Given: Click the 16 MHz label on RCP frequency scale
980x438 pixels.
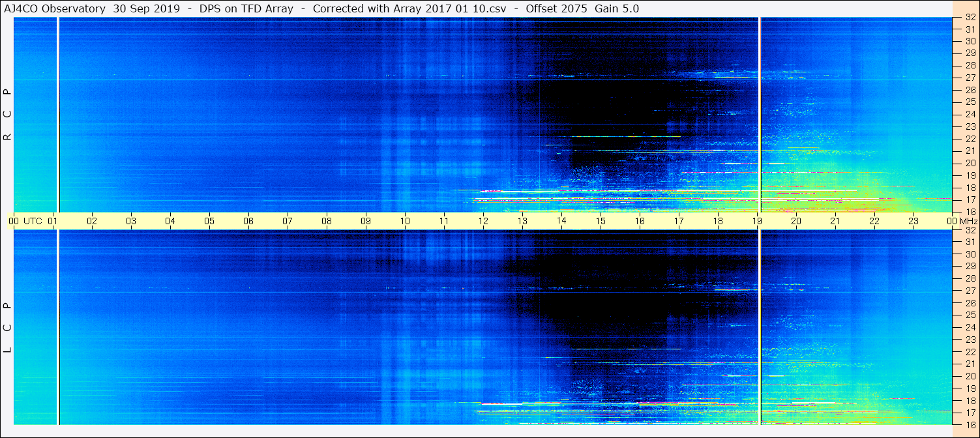Looking at the screenshot, I should point(970,211).
